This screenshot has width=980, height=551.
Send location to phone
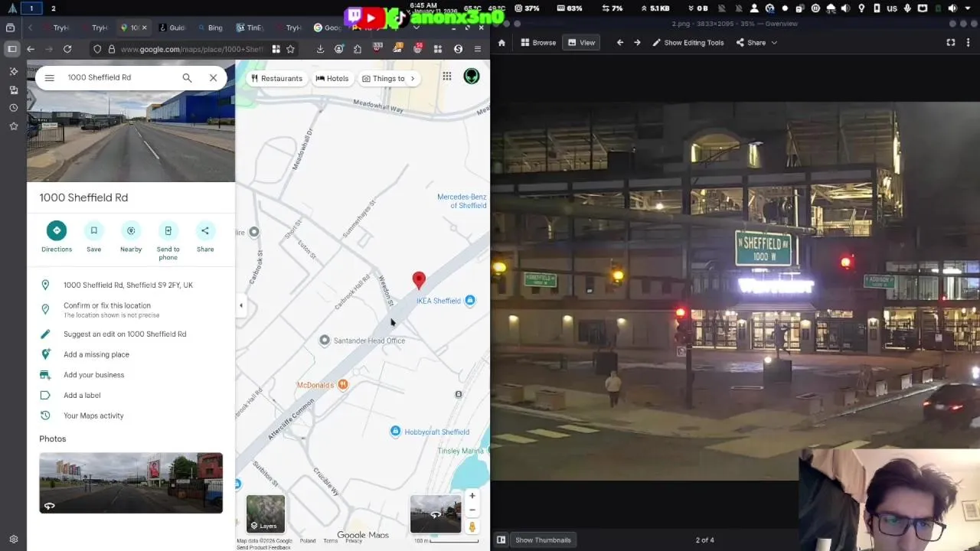click(168, 240)
